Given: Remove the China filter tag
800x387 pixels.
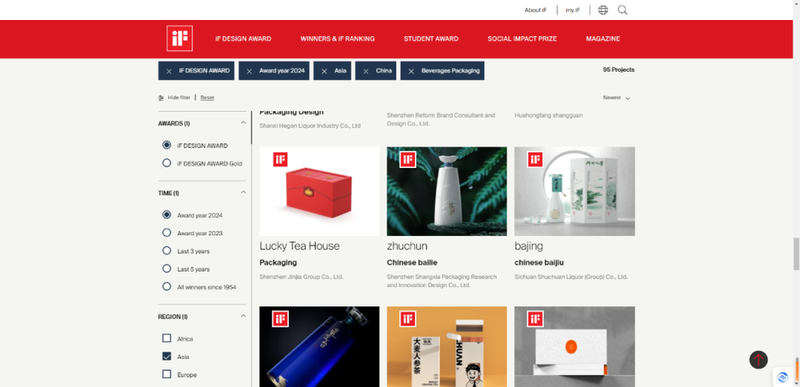Looking at the screenshot, I should coord(366,71).
